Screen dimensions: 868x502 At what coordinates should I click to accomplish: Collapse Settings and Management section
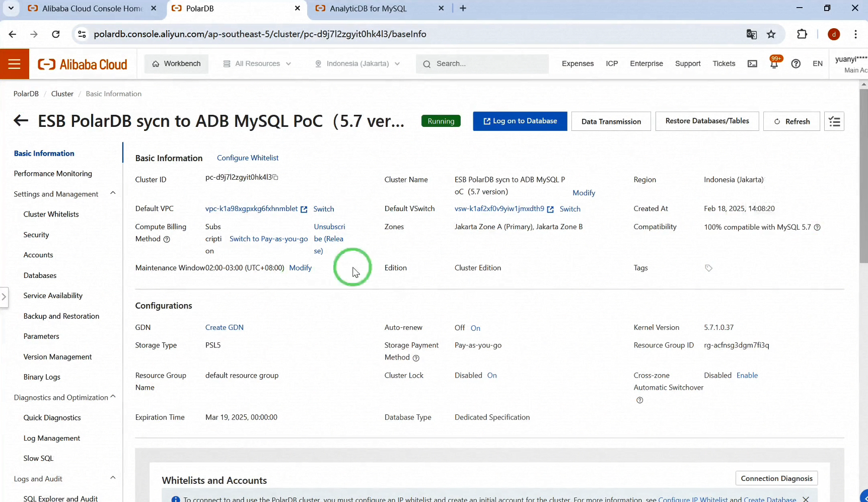point(113,193)
